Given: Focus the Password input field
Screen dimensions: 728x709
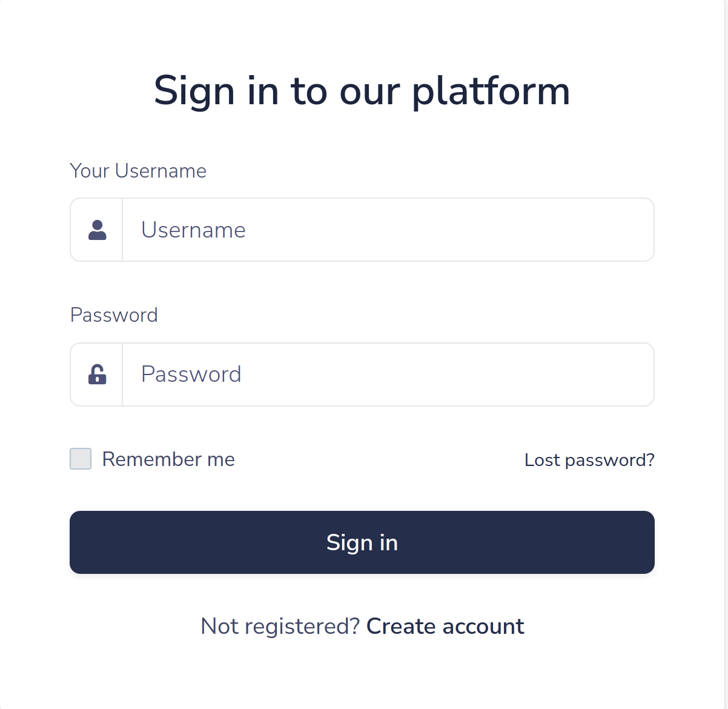Looking at the screenshot, I should (x=388, y=374).
